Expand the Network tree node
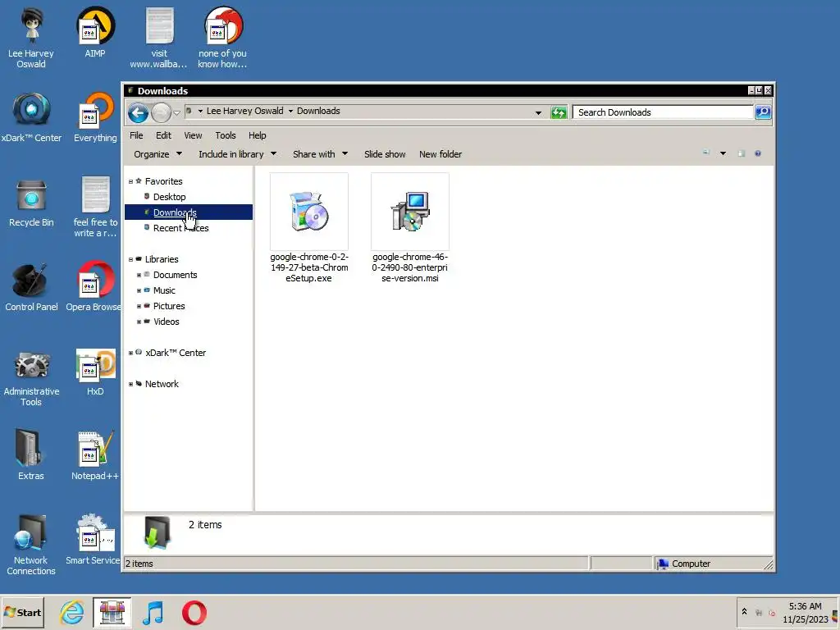 (130, 384)
